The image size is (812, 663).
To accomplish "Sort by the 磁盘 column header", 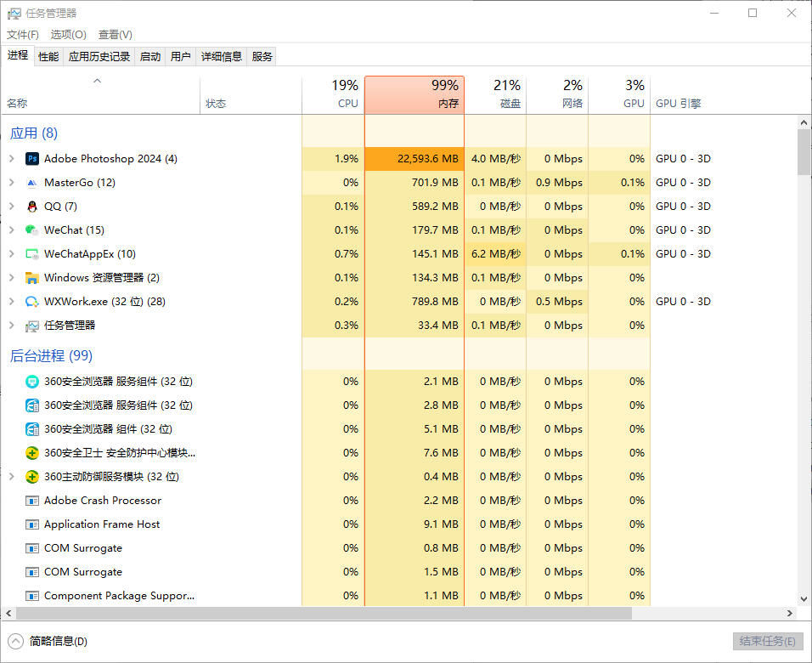I will (x=495, y=95).
